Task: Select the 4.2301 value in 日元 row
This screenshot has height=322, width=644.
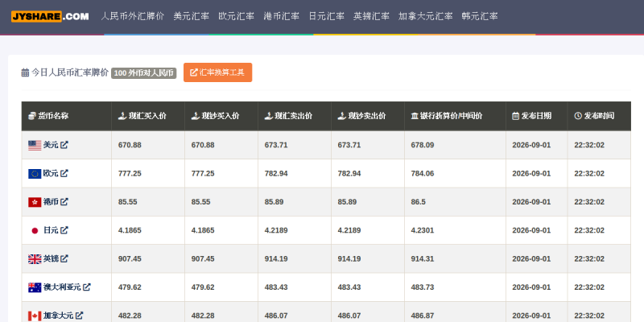Action: coord(423,230)
